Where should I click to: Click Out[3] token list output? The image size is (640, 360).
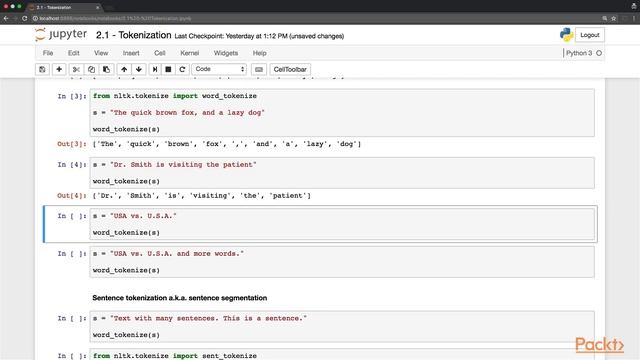[x=227, y=144]
